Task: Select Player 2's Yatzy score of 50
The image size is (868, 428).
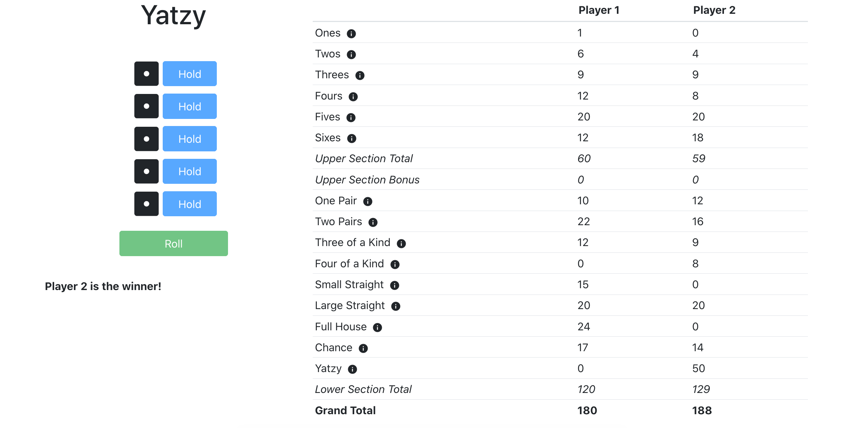Action: [698, 368]
